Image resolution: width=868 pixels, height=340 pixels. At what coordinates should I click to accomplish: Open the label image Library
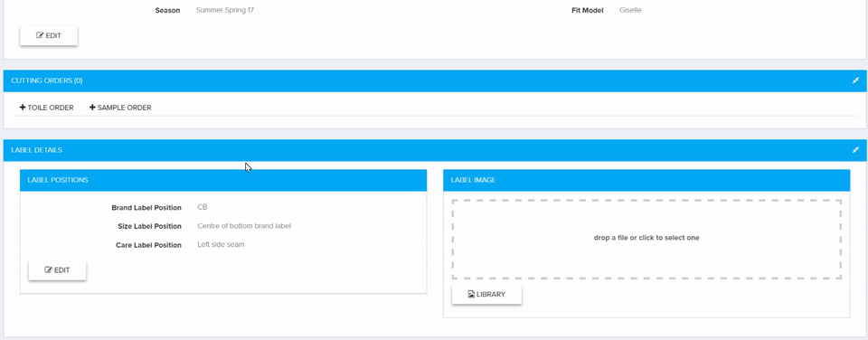[486, 295]
